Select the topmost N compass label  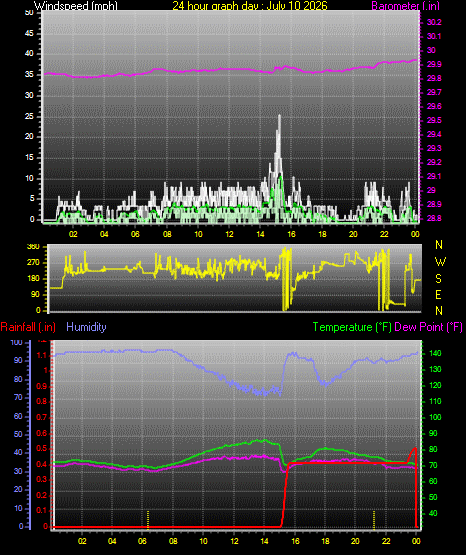(x=439, y=245)
